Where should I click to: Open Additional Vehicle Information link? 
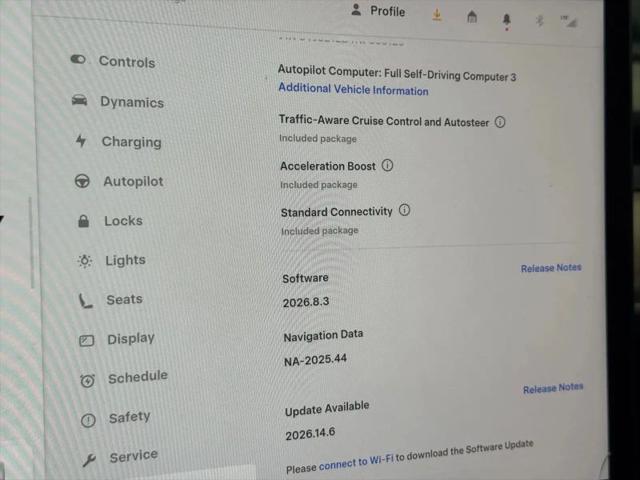[x=353, y=89]
